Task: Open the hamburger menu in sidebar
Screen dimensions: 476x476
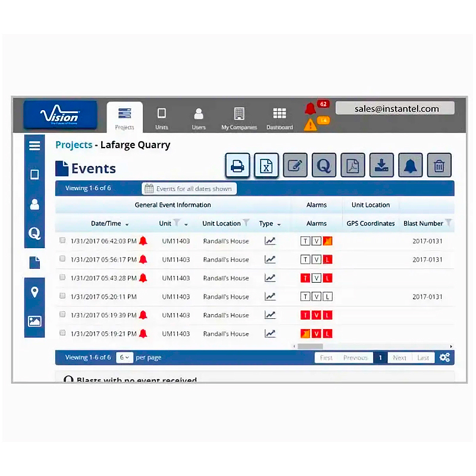Action: [x=35, y=145]
